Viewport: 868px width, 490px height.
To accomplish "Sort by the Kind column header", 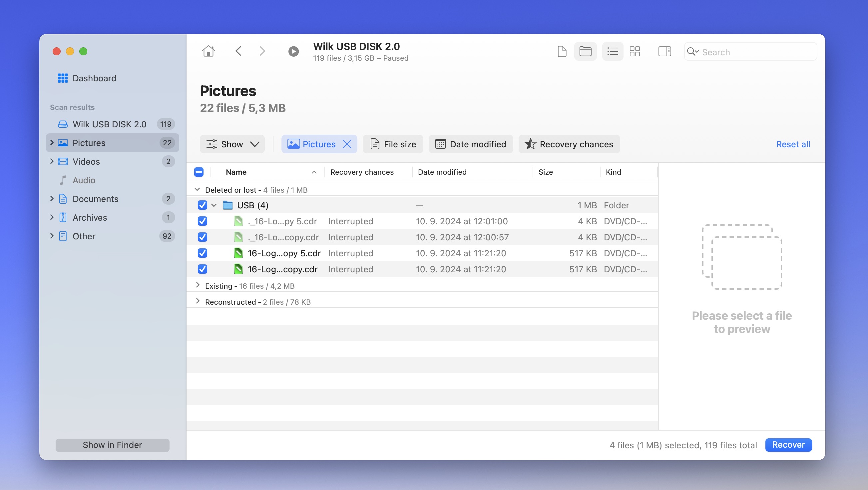I will [629, 172].
